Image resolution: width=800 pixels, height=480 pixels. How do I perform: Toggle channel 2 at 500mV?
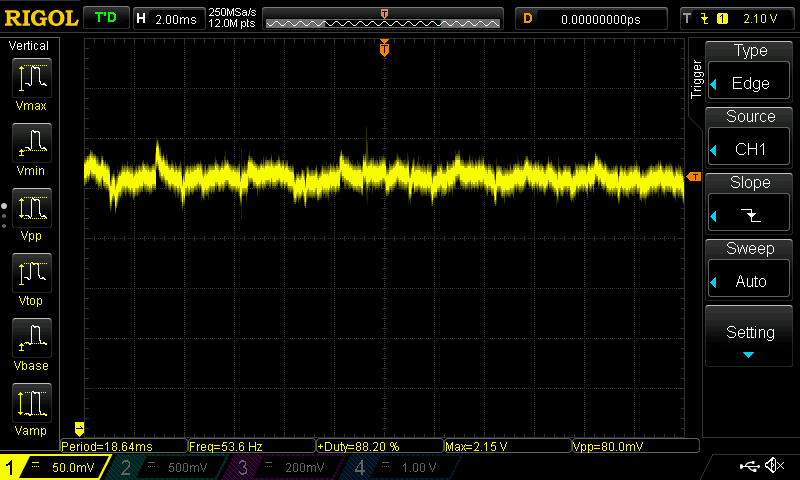[x=167, y=467]
